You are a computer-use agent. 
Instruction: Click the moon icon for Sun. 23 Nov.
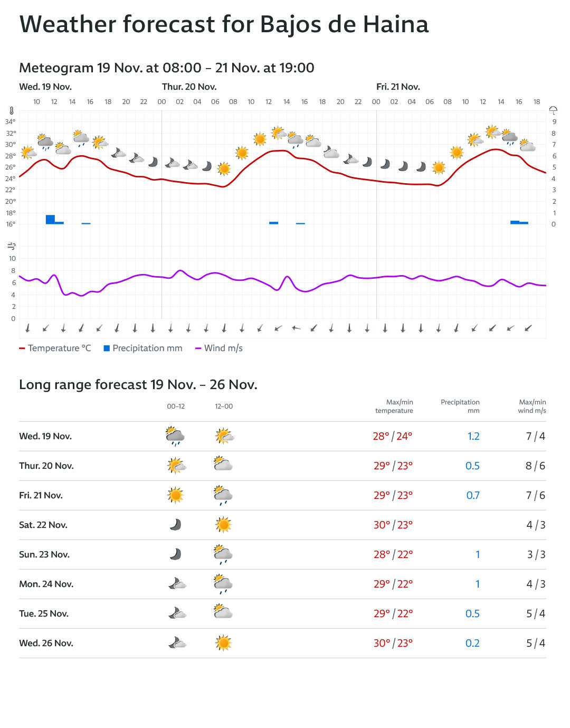tap(175, 554)
